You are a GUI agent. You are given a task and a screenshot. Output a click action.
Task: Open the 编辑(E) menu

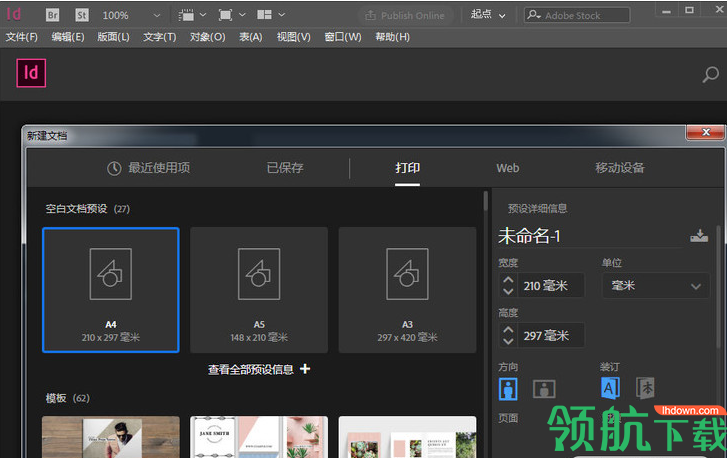(68, 37)
